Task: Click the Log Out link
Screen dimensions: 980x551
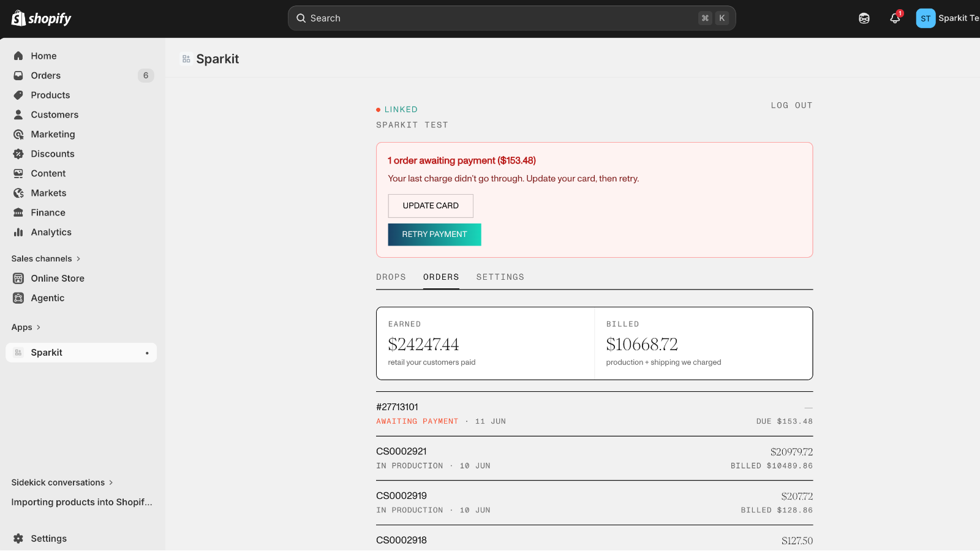Action: [x=791, y=105]
